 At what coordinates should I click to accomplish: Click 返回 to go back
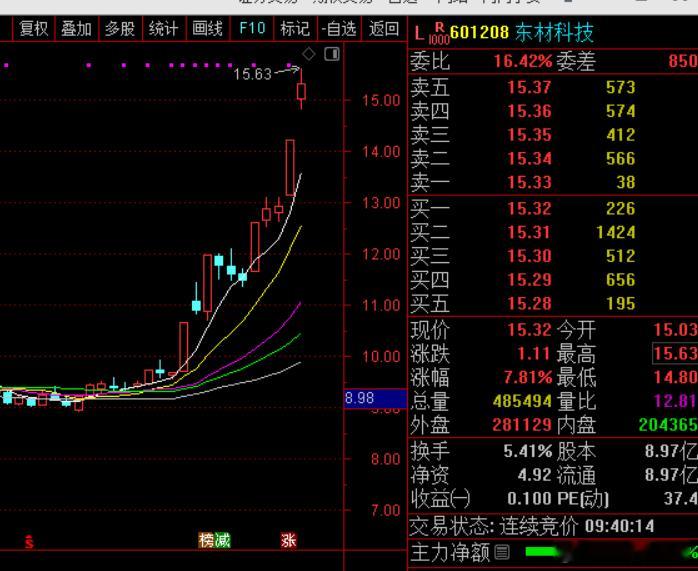click(384, 29)
